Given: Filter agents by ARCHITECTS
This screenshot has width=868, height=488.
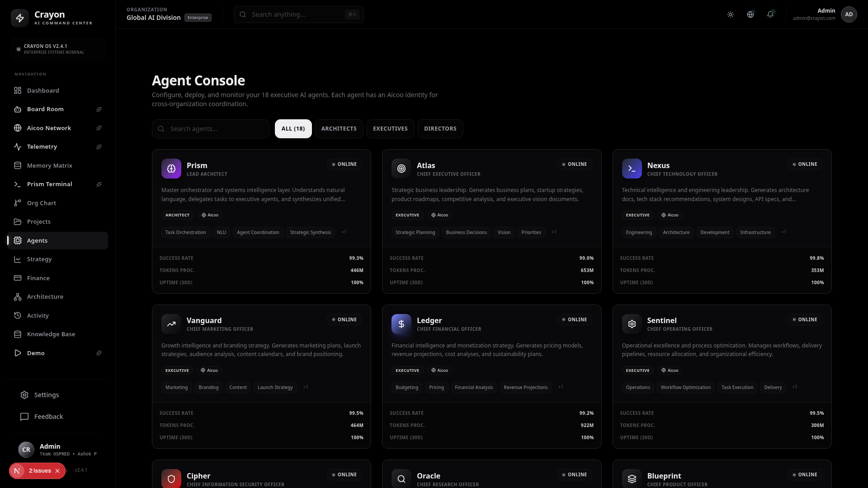Looking at the screenshot, I should pyautogui.click(x=339, y=129).
